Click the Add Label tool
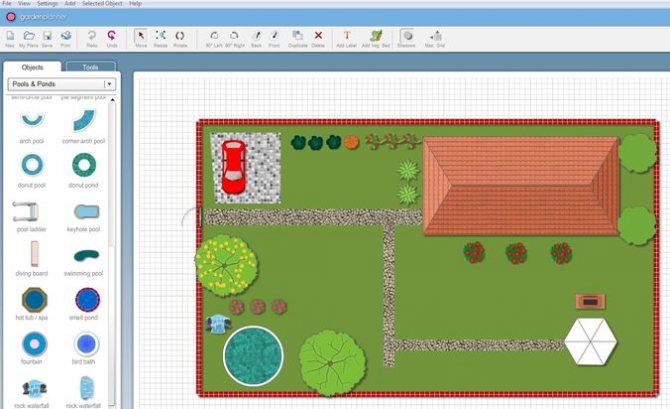Viewport: 670px width, 409px height. (x=346, y=37)
